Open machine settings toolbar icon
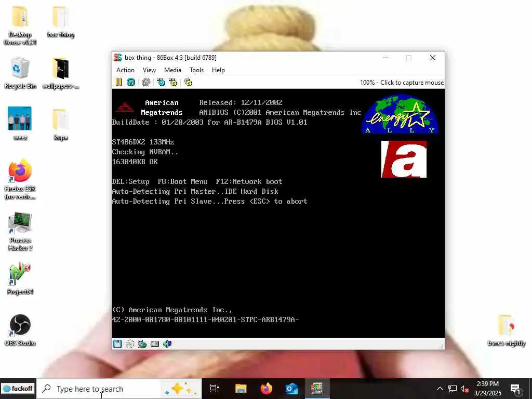532x399 pixels. [x=188, y=82]
